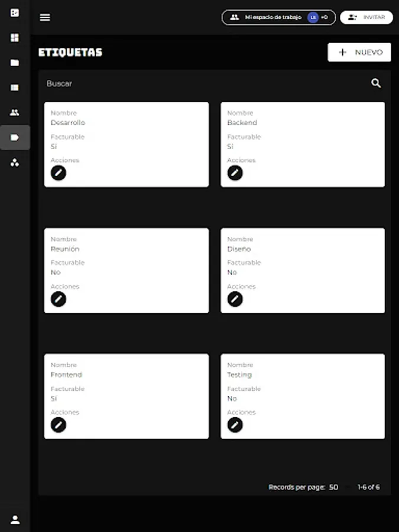Edit the Diseño tag
The image size is (399, 532).
click(x=235, y=299)
